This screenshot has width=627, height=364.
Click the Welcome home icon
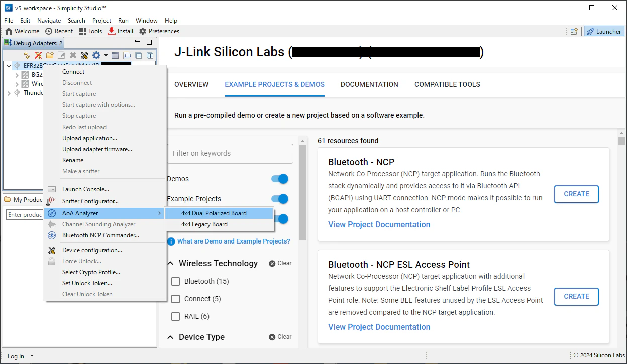pos(9,31)
